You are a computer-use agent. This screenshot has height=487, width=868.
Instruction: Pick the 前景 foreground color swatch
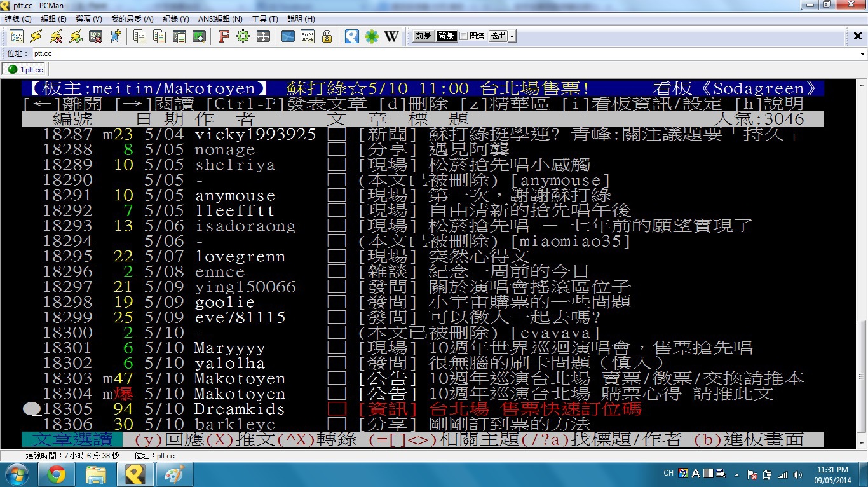click(x=424, y=36)
